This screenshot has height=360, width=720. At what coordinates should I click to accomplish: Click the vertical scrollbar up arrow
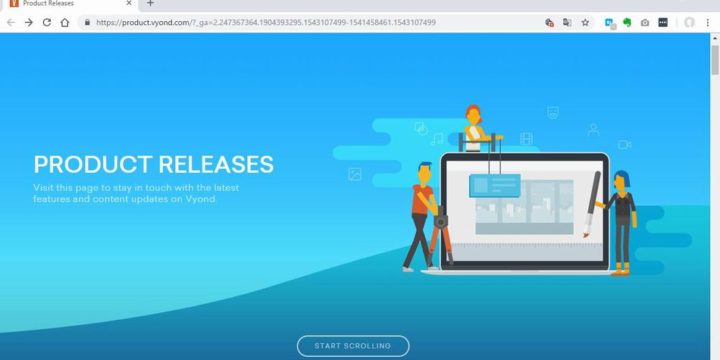point(715,38)
